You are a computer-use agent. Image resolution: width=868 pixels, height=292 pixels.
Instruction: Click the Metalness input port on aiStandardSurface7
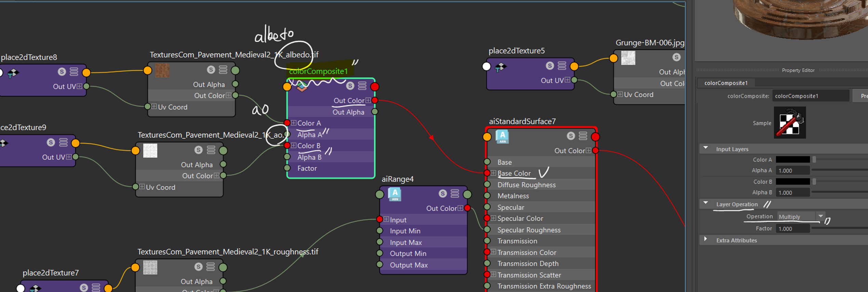click(487, 196)
